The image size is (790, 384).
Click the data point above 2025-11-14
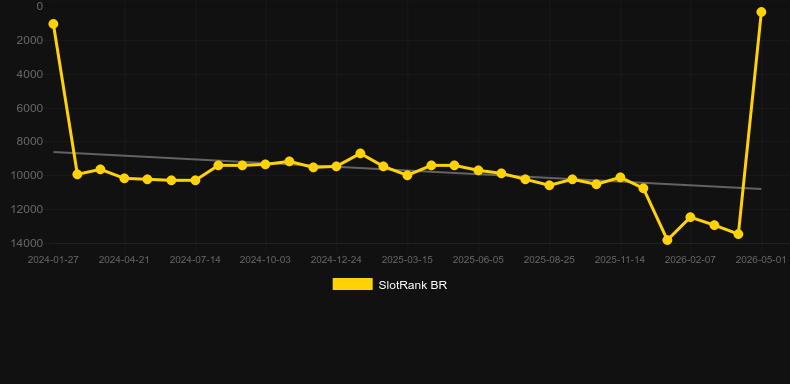click(620, 177)
